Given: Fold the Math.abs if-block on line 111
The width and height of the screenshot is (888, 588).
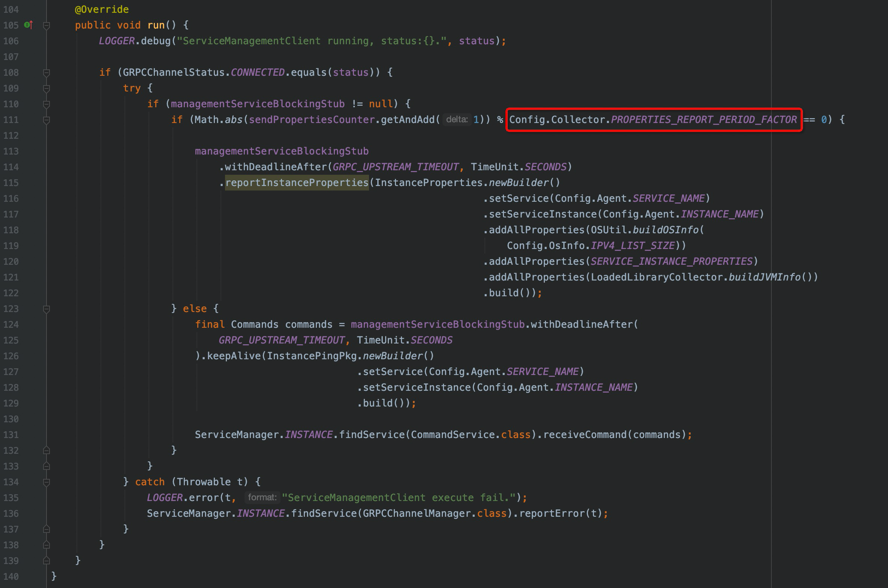Looking at the screenshot, I should point(46,120).
